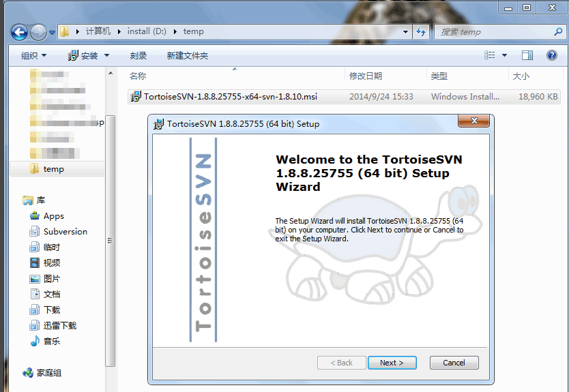
Task: Expand the arrow after install (D:) breadcrumb
Action: tap(175, 31)
